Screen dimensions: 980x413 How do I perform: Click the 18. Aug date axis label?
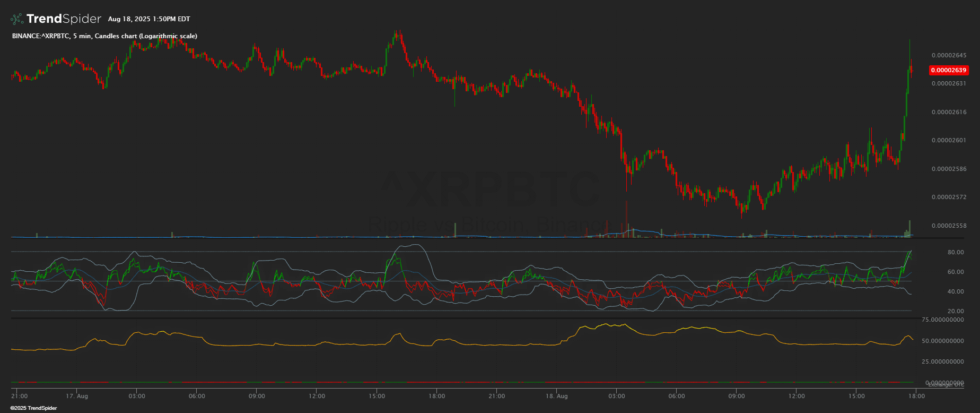pos(557,396)
